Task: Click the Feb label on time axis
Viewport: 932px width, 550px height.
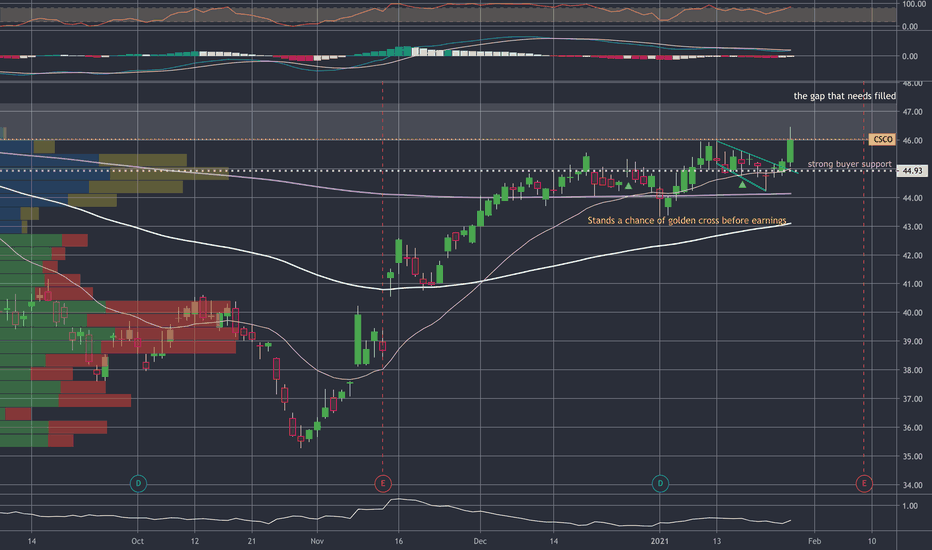Action: click(814, 541)
